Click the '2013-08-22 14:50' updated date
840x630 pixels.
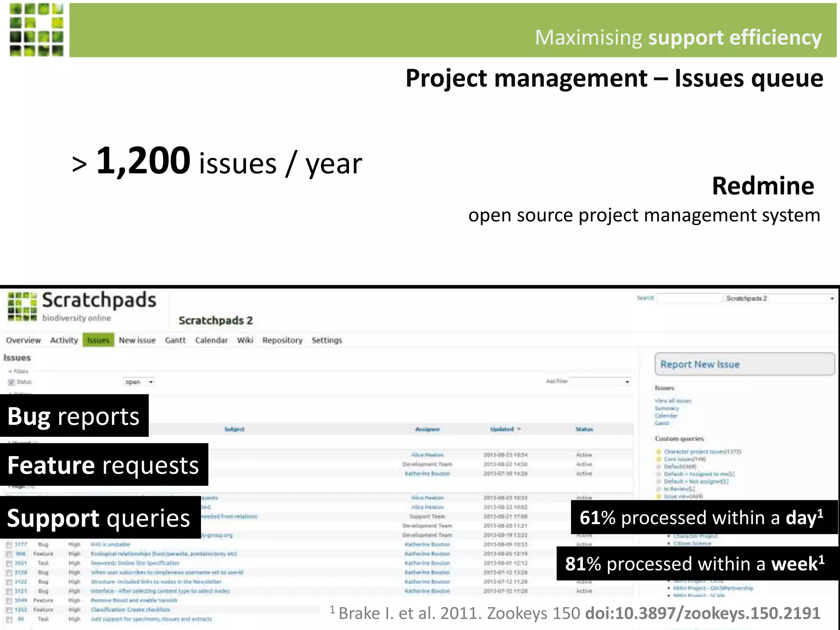[x=505, y=464]
